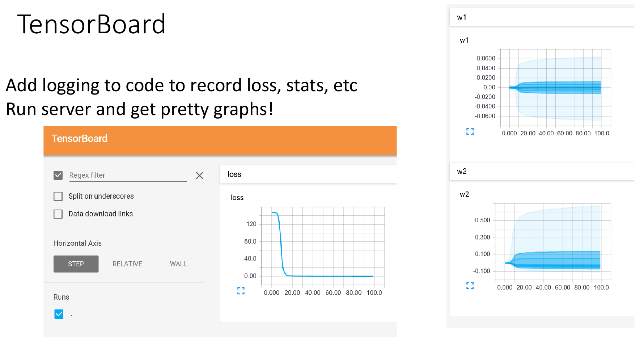Enable Data download links

pyautogui.click(x=58, y=214)
